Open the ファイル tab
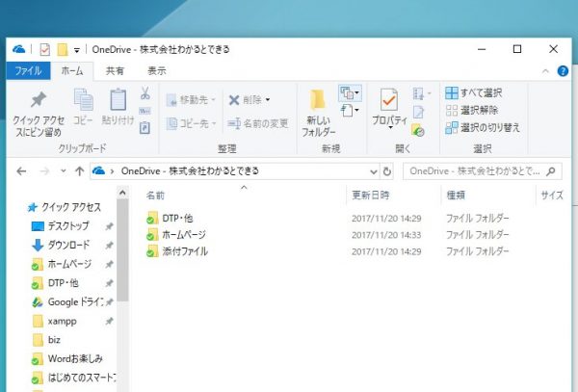 click(x=28, y=70)
